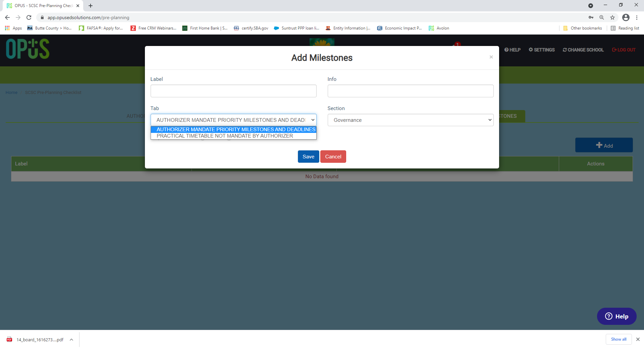Screen dimensions: 644x349
Task: Open the Apps grid shortcut
Action: coord(13,28)
